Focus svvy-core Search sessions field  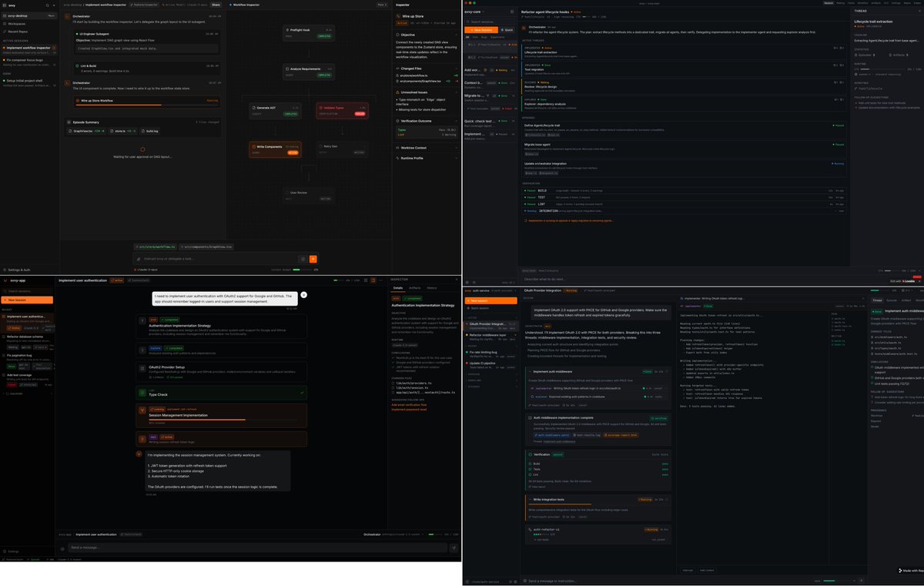coord(489,22)
